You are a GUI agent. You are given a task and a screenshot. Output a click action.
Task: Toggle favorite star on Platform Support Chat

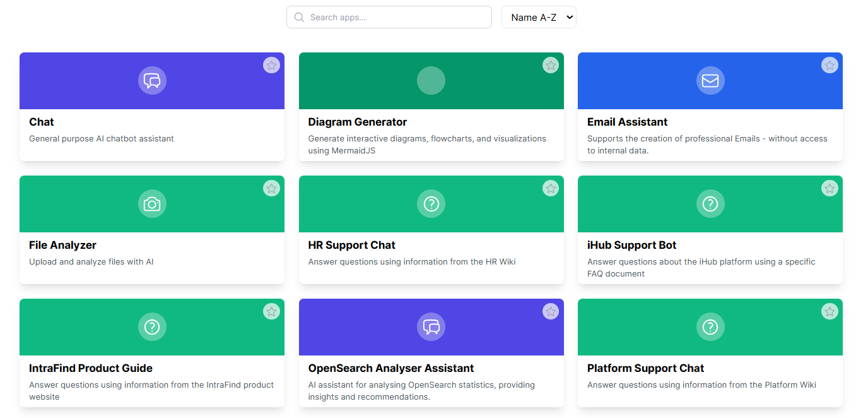tap(830, 311)
